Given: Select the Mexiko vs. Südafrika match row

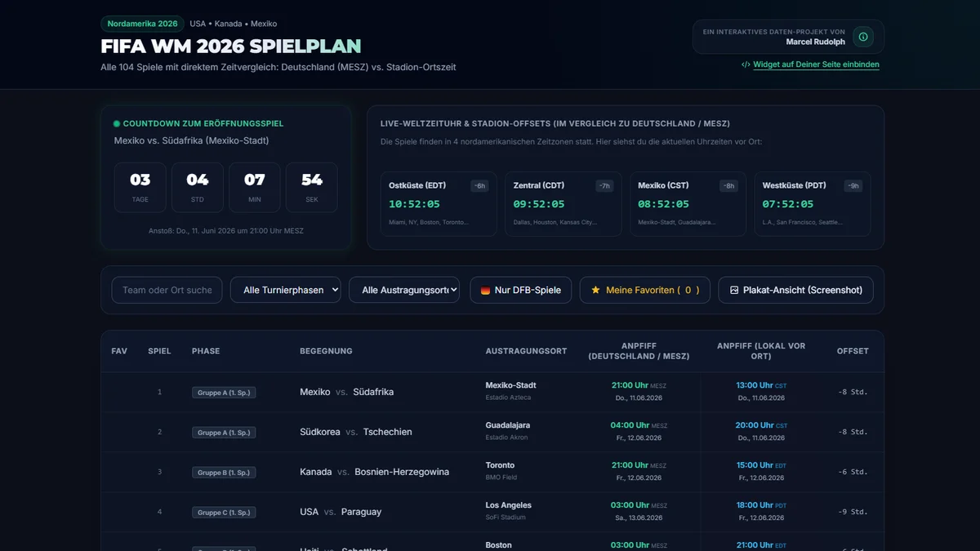Looking at the screenshot, I should coord(492,392).
